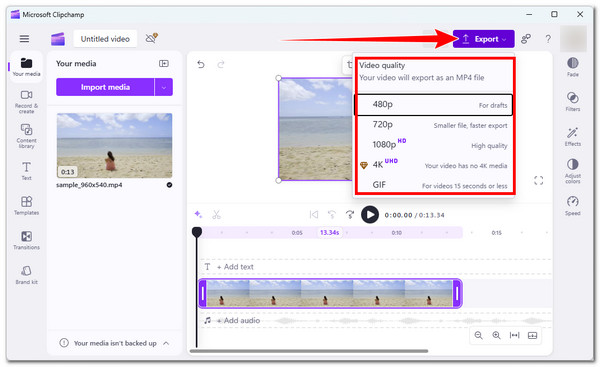The image size is (600, 367).
Task: Zoom out the timeline
Action: point(478,335)
